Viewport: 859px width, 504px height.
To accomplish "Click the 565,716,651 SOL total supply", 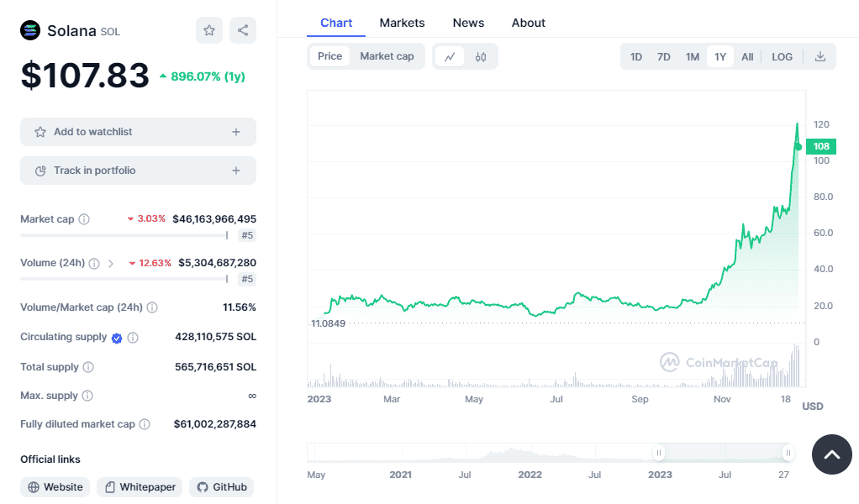I will pyautogui.click(x=216, y=367).
